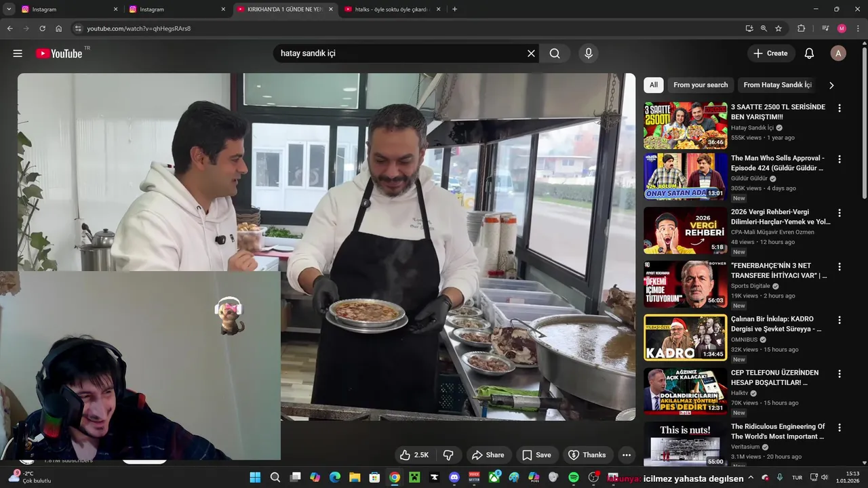Open options for '3 SAATTE 2500 TL' video

pos(840,108)
